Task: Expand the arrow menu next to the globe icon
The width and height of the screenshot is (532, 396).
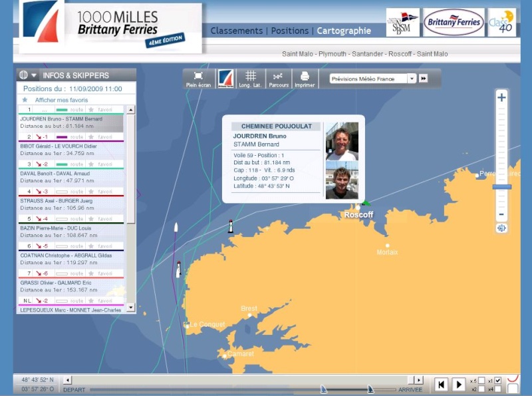Action: pos(34,75)
